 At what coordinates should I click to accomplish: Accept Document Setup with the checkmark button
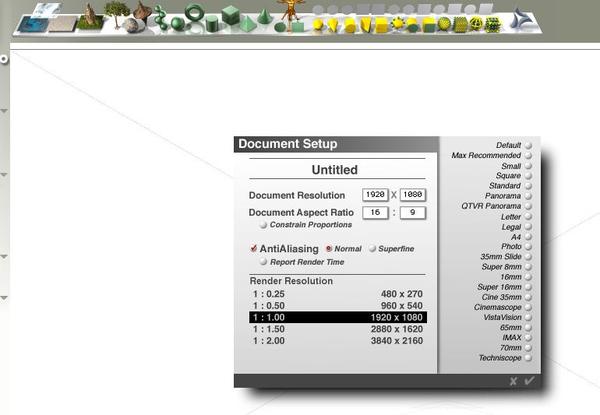(x=530, y=381)
